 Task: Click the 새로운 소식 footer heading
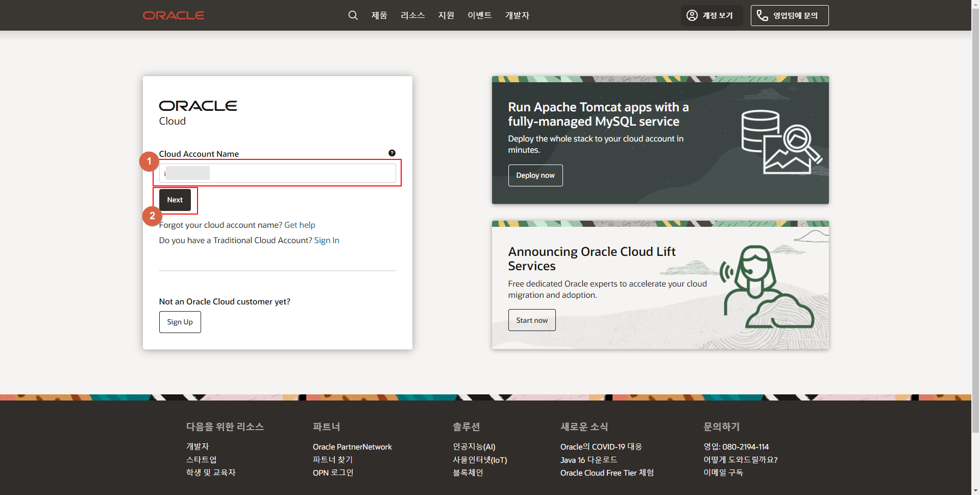click(584, 427)
